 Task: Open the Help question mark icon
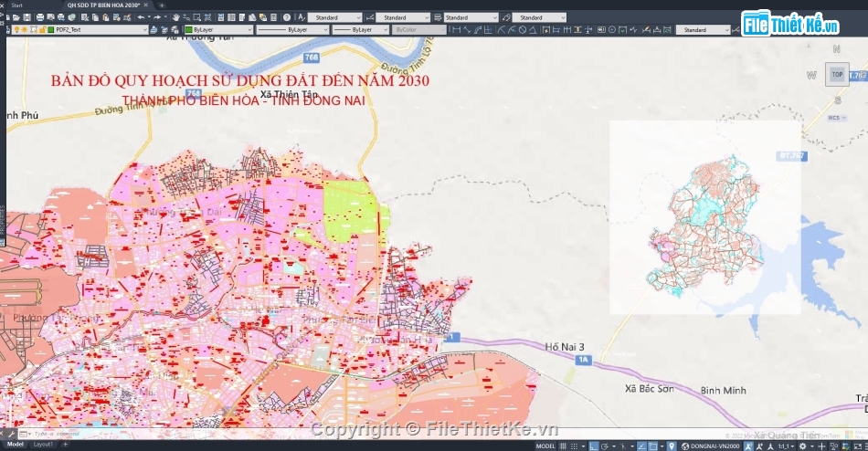click(287, 17)
